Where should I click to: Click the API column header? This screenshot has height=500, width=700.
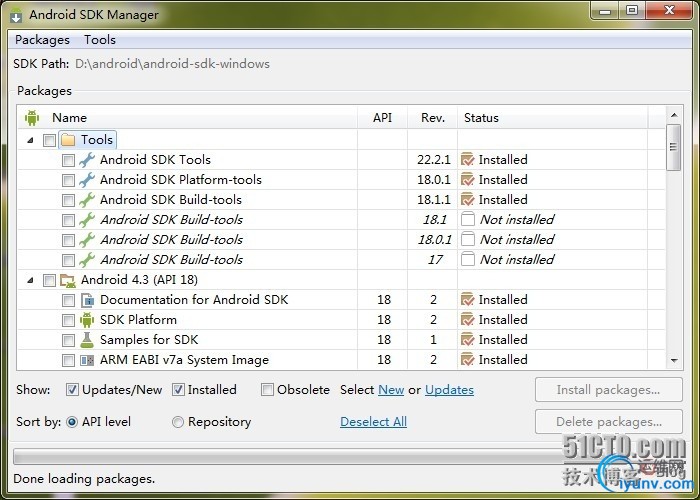click(x=383, y=118)
